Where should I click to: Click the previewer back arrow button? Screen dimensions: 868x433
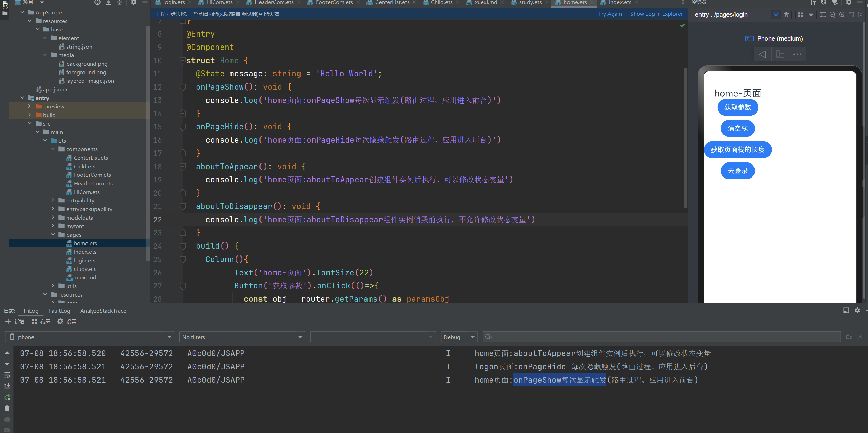tap(762, 54)
